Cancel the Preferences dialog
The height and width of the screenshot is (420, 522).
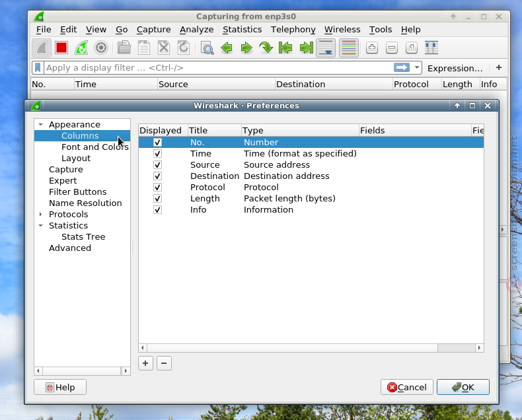(407, 387)
